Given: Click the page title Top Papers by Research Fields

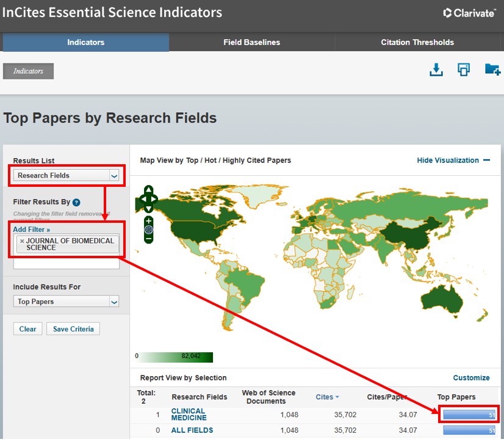Looking at the screenshot, I should [110, 118].
